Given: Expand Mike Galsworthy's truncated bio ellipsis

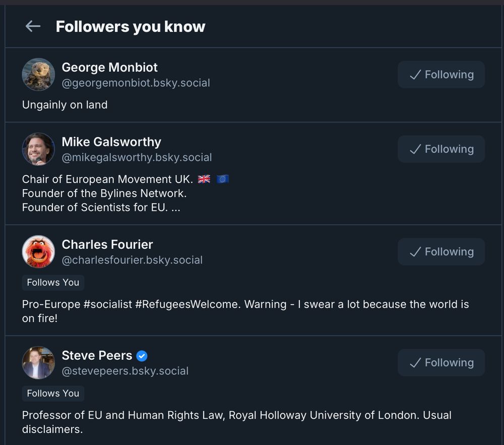Looking at the screenshot, I should pos(175,207).
